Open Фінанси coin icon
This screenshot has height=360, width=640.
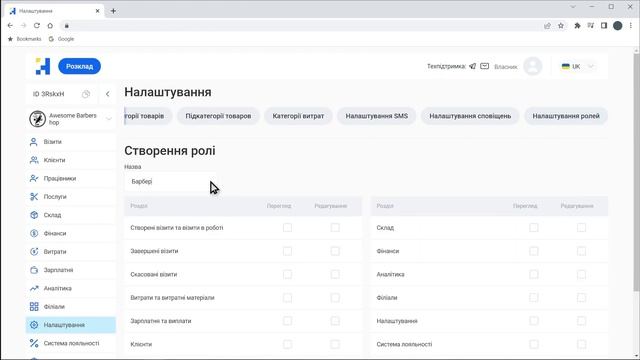[34, 233]
